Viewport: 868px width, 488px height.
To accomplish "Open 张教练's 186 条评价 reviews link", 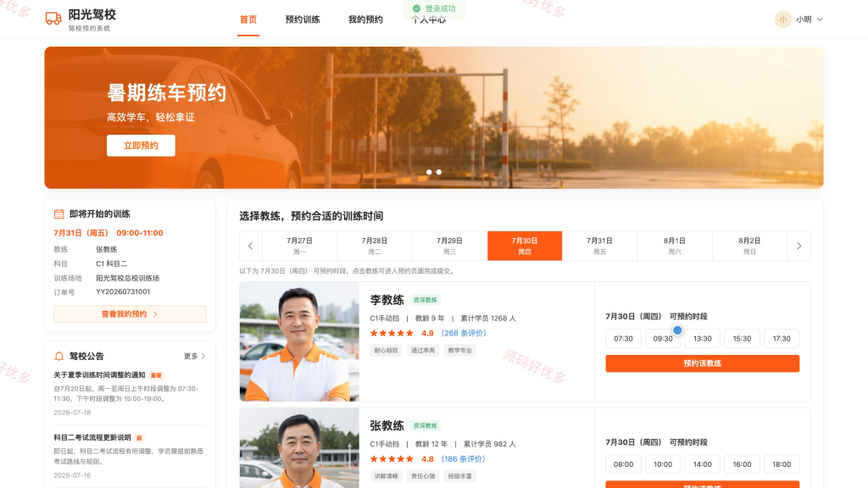I will coord(463,459).
